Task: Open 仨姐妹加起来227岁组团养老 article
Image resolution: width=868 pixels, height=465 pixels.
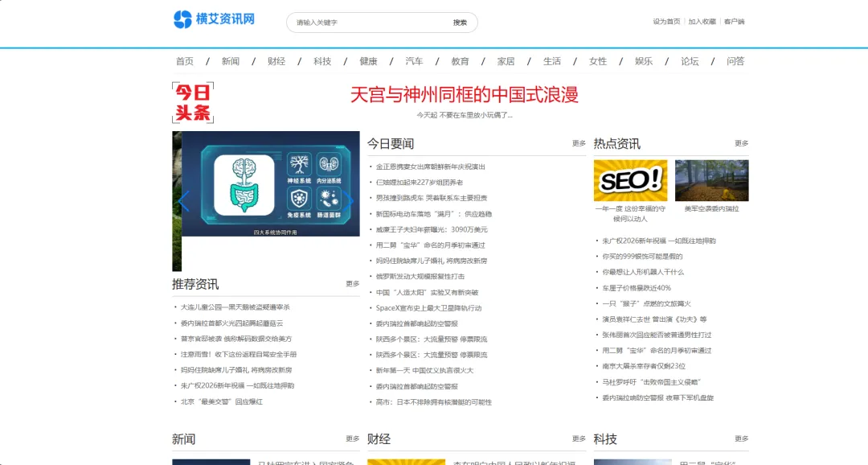Action: (x=420, y=183)
